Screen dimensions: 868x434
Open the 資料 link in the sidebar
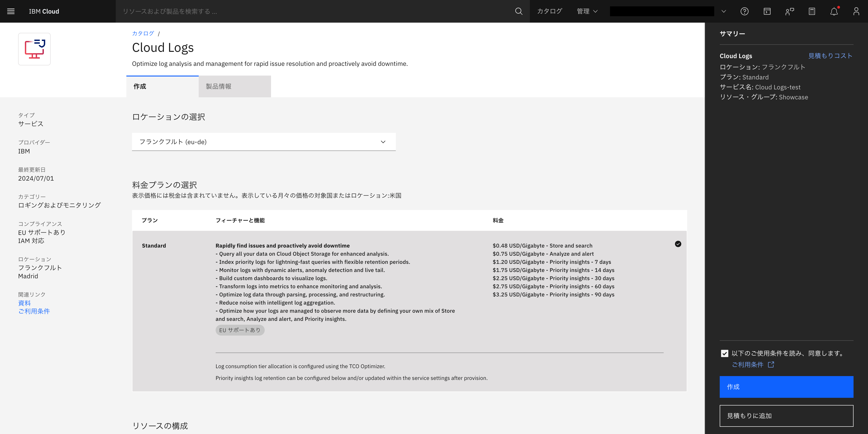pos(24,303)
